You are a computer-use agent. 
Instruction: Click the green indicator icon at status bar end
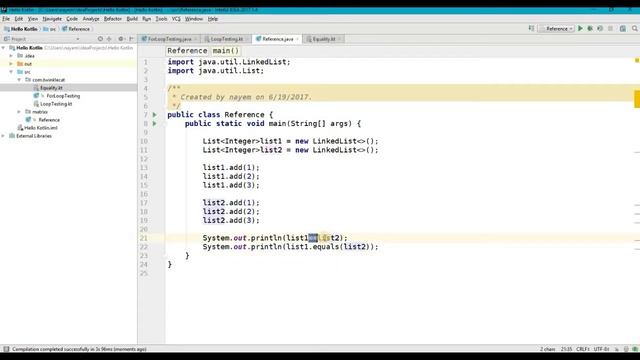click(635, 349)
